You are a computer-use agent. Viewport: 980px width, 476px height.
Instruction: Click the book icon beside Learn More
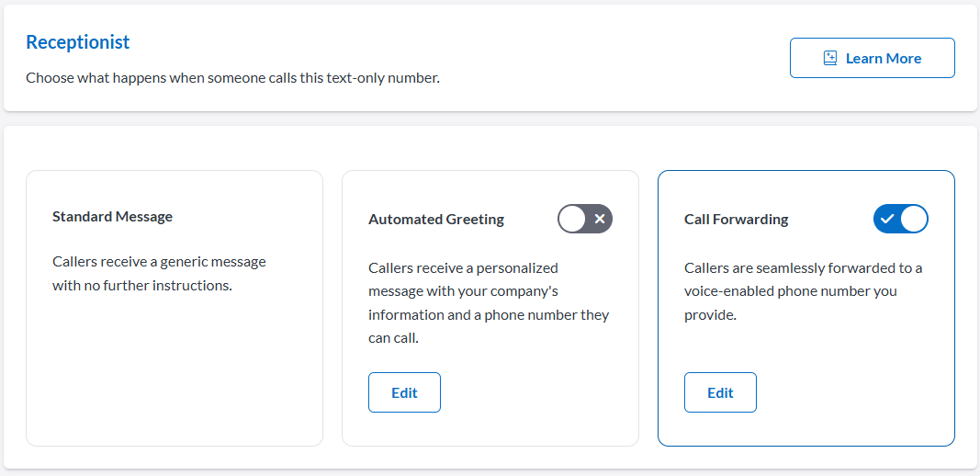[830, 58]
